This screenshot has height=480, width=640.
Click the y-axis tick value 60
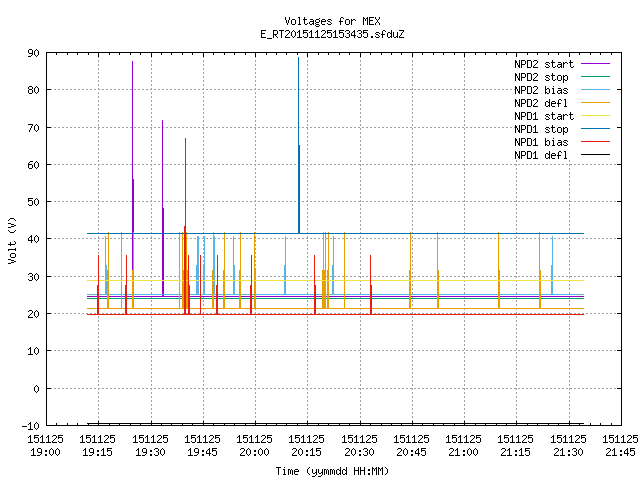(x=33, y=165)
